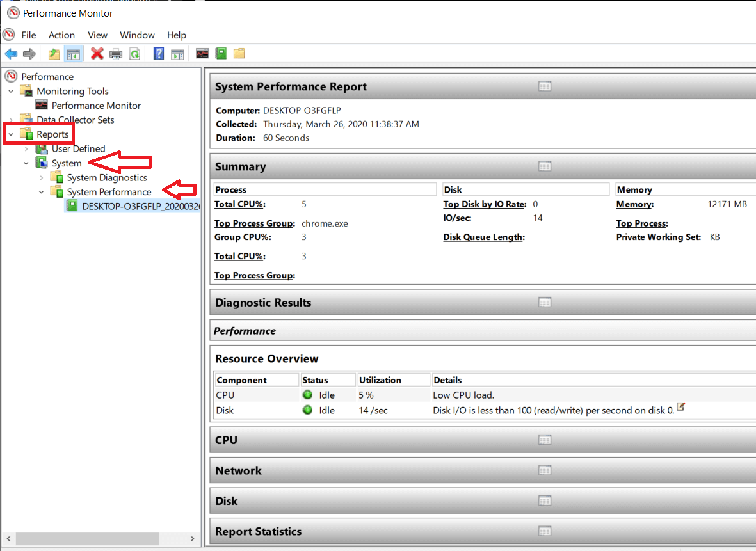Click the Print icon in toolbar
The width and height of the screenshot is (756, 551).
tap(116, 54)
